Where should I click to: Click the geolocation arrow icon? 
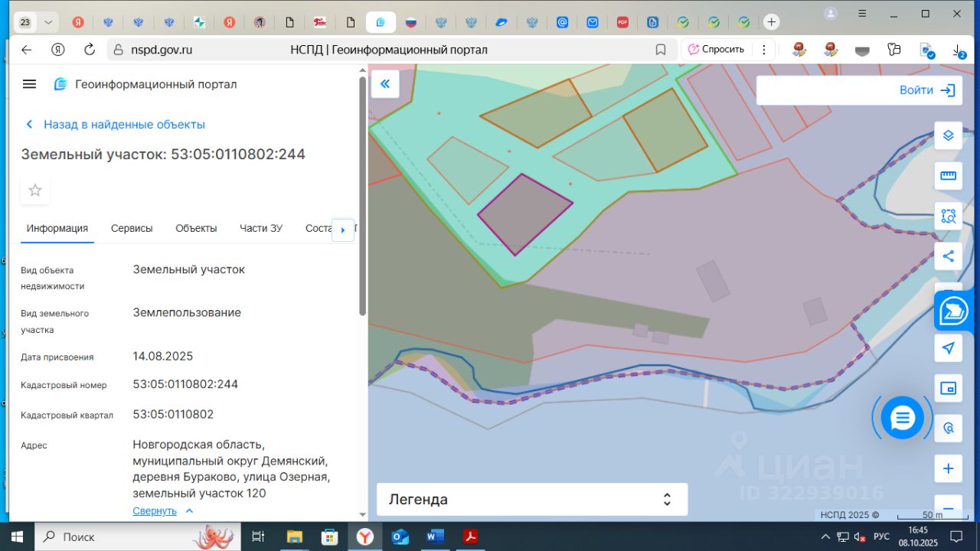click(948, 348)
